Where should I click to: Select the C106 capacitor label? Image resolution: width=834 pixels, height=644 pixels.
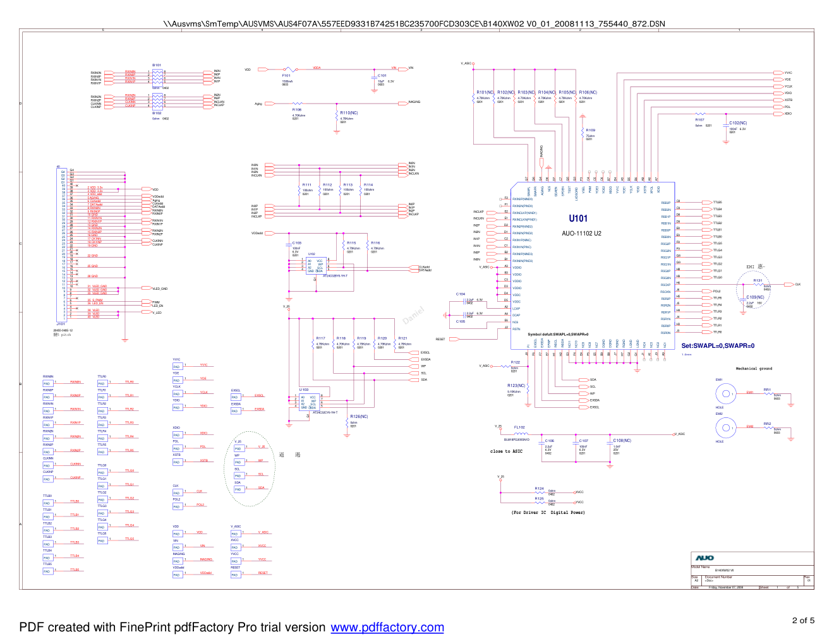(550, 441)
